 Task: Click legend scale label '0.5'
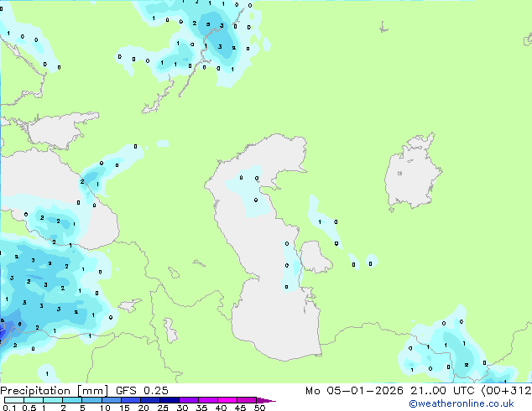(x=29, y=408)
